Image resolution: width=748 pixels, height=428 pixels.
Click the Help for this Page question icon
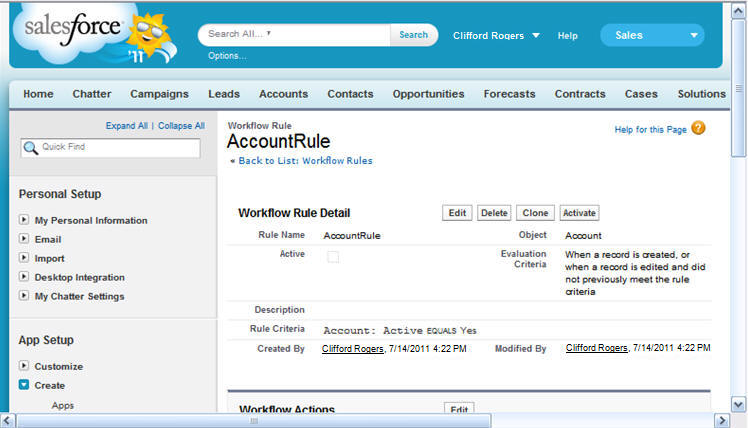[698, 128]
